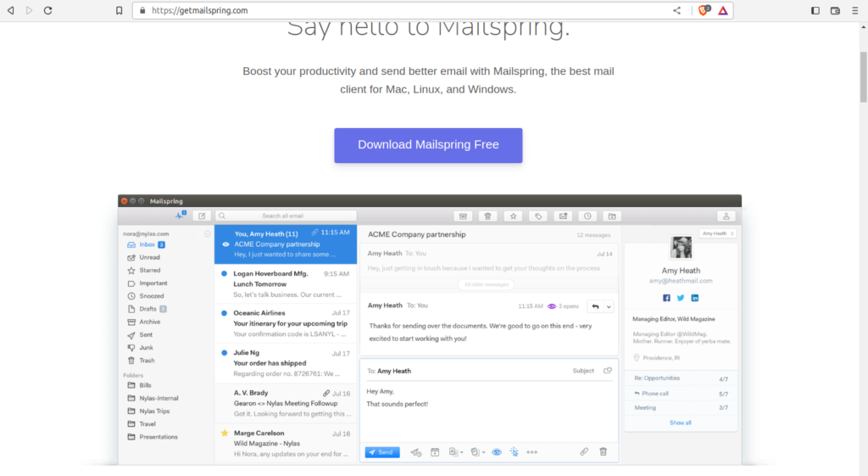Expand the 10 older messages pill

486,284
